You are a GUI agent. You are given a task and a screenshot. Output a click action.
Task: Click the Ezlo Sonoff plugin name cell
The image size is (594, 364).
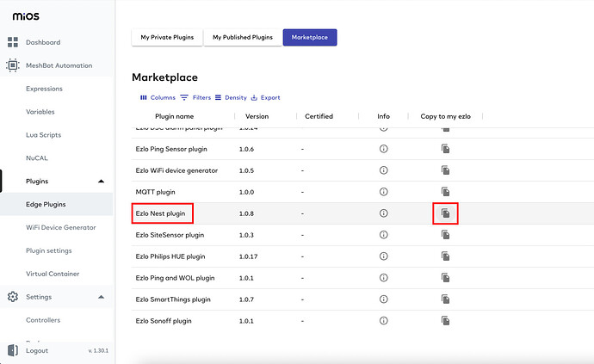164,321
